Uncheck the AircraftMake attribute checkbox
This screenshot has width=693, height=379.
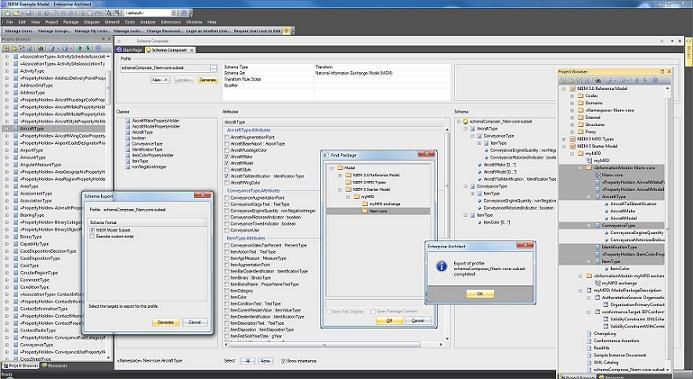click(x=227, y=157)
